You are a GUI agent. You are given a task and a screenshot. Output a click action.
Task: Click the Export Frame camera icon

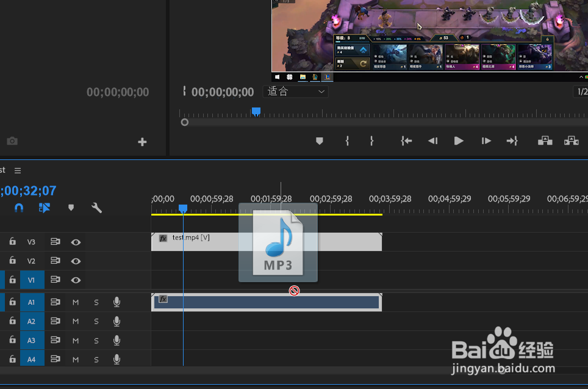point(12,141)
